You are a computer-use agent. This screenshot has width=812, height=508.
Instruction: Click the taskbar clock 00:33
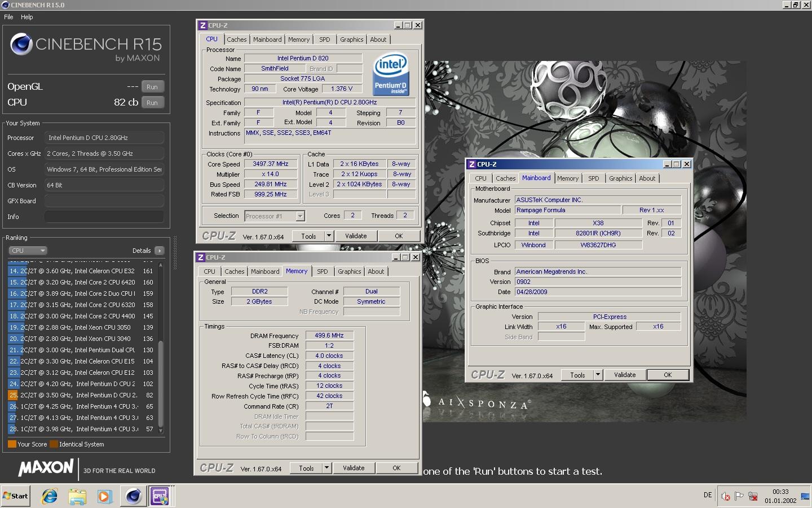780,492
